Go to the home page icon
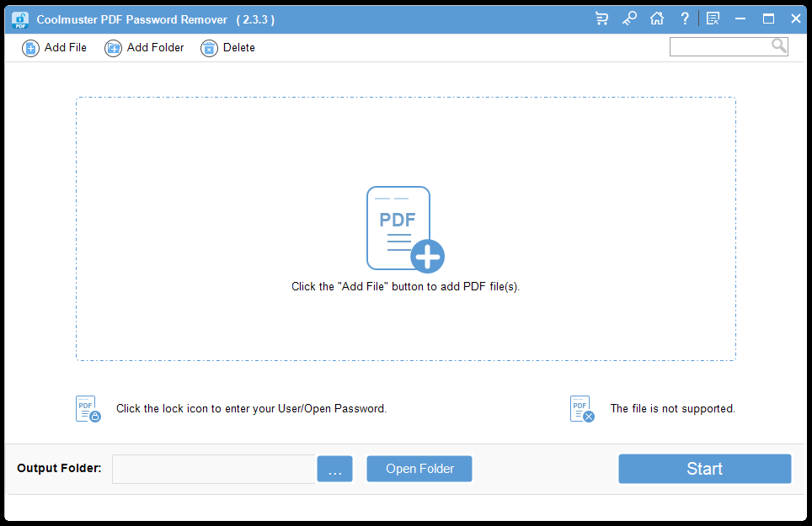Image resolution: width=812 pixels, height=526 pixels. pos(657,19)
